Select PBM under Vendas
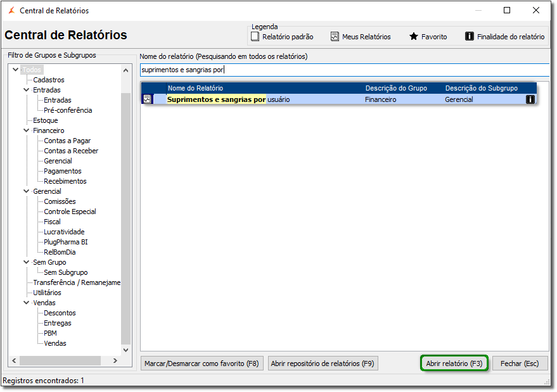Viewport: 557px width, 392px height. click(50, 333)
